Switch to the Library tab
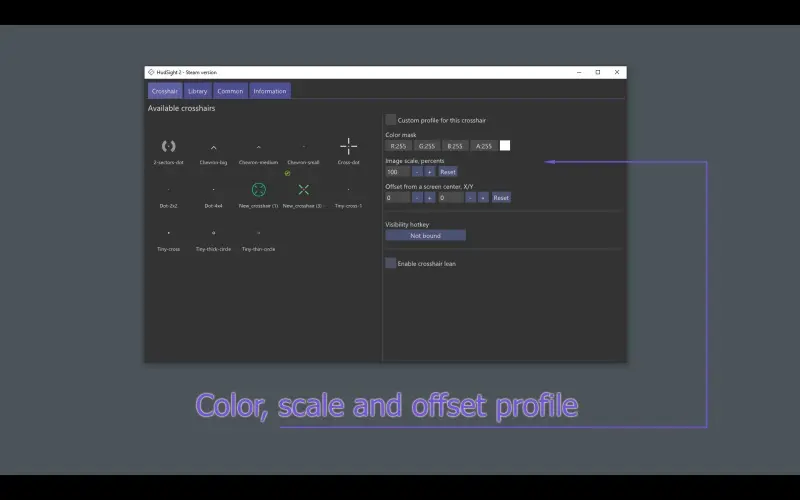This screenshot has width=800, height=500. (x=198, y=91)
